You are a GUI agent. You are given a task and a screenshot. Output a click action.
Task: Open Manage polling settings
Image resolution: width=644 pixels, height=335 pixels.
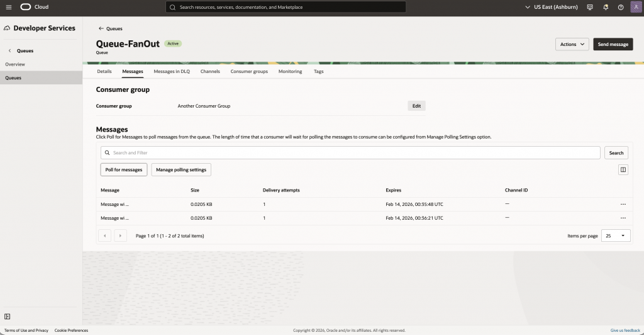[x=181, y=170]
